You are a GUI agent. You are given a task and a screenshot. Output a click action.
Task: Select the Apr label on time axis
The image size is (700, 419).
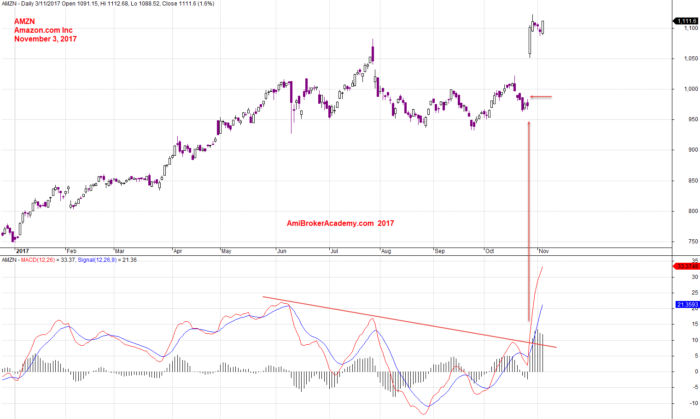click(x=178, y=251)
